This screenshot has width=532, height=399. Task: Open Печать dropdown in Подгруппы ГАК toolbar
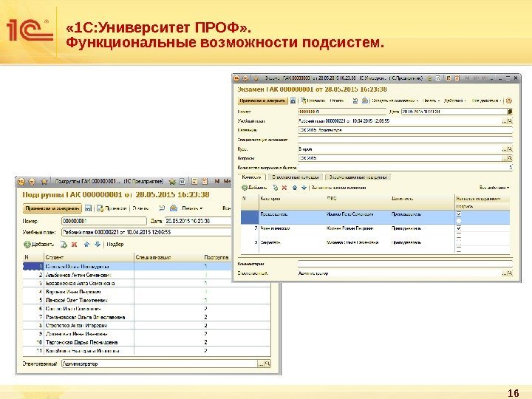(x=192, y=208)
